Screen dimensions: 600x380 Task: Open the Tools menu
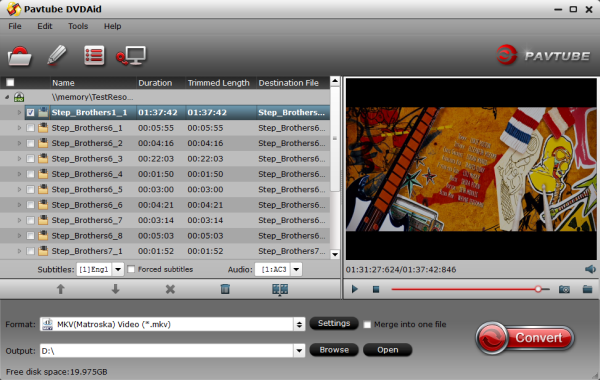click(78, 26)
